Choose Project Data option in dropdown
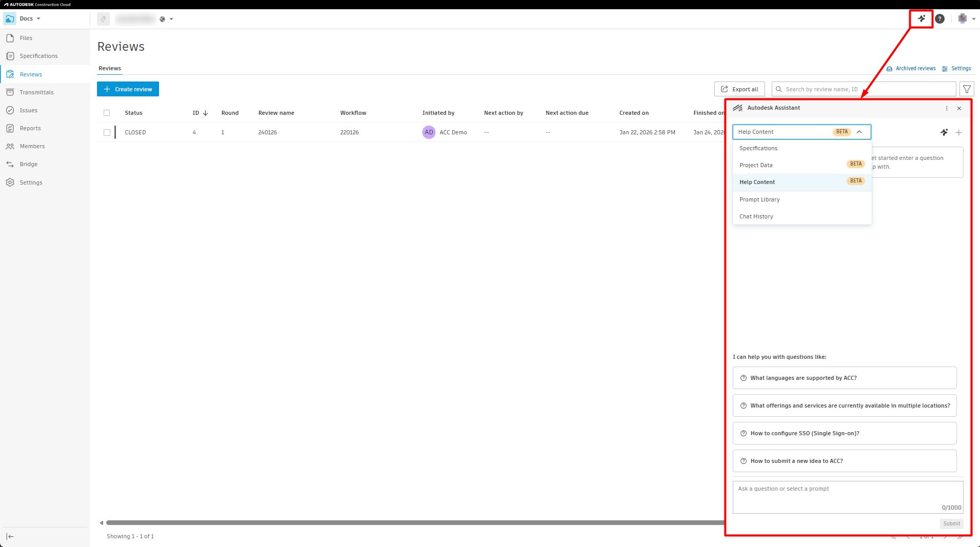The width and height of the screenshot is (980, 547). click(802, 165)
